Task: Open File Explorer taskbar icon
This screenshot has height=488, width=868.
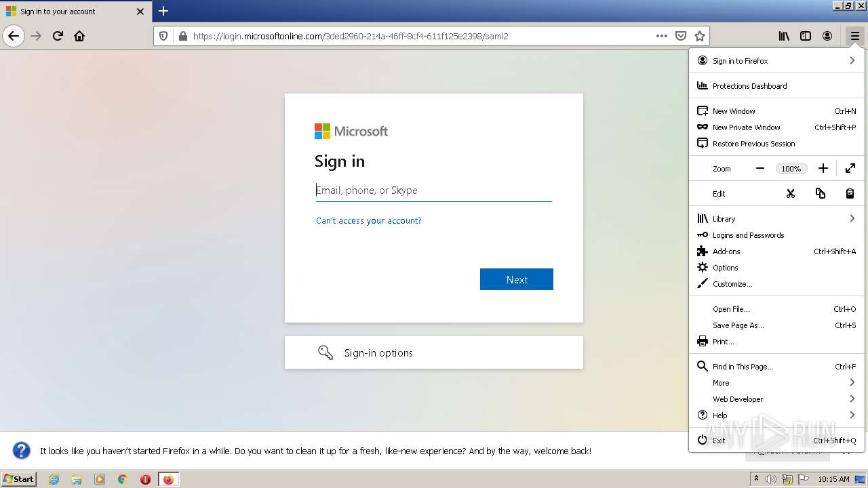Action: [x=77, y=479]
